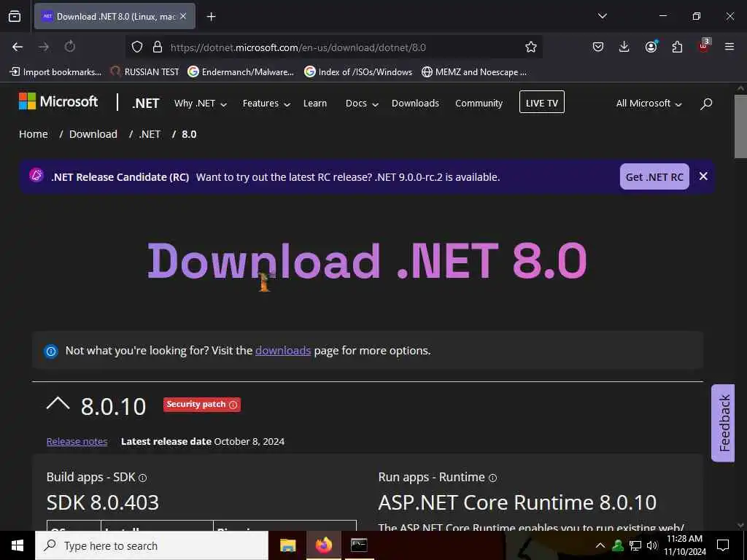Open the Firefox downloads panel
Screen dimensions: 747x560
[624, 47]
